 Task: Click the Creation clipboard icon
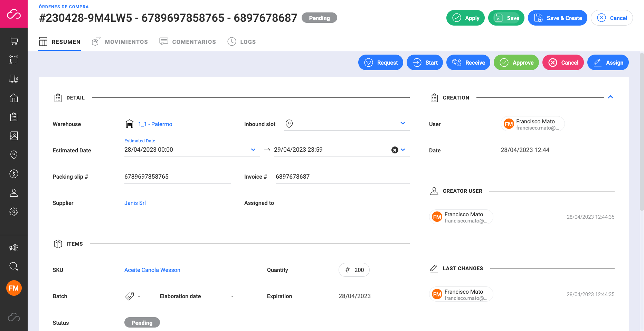pos(434,98)
